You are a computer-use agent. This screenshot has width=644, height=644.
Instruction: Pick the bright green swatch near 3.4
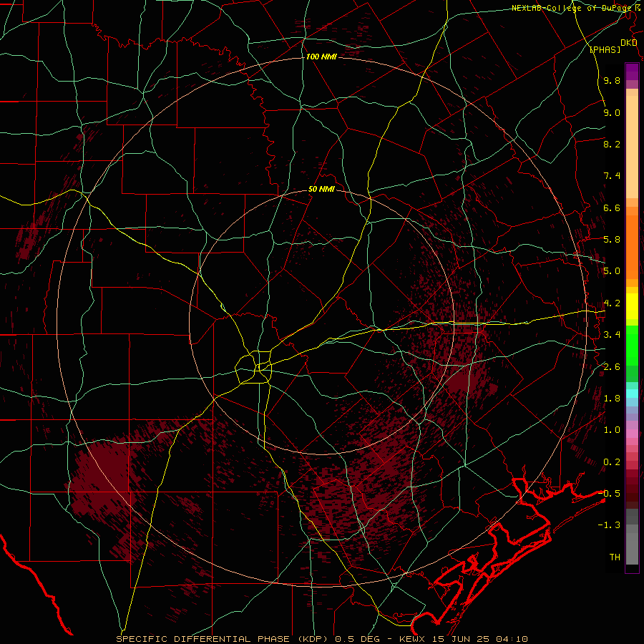pyautogui.click(x=632, y=345)
